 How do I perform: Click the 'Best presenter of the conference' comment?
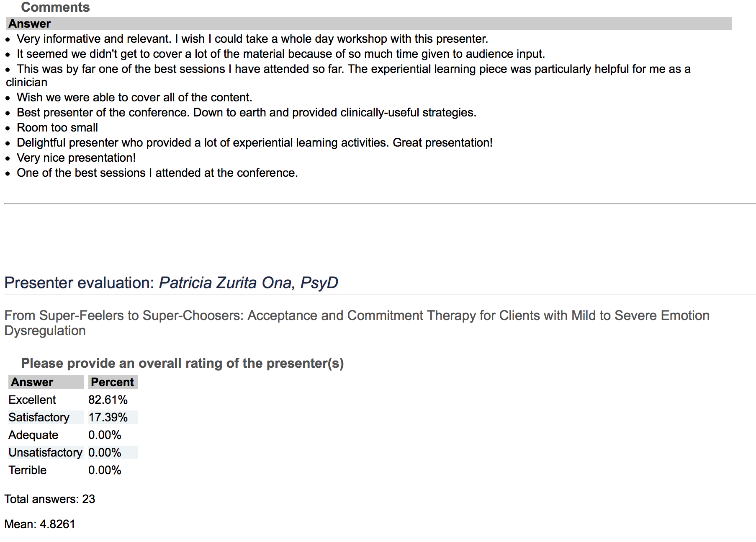[x=247, y=113]
